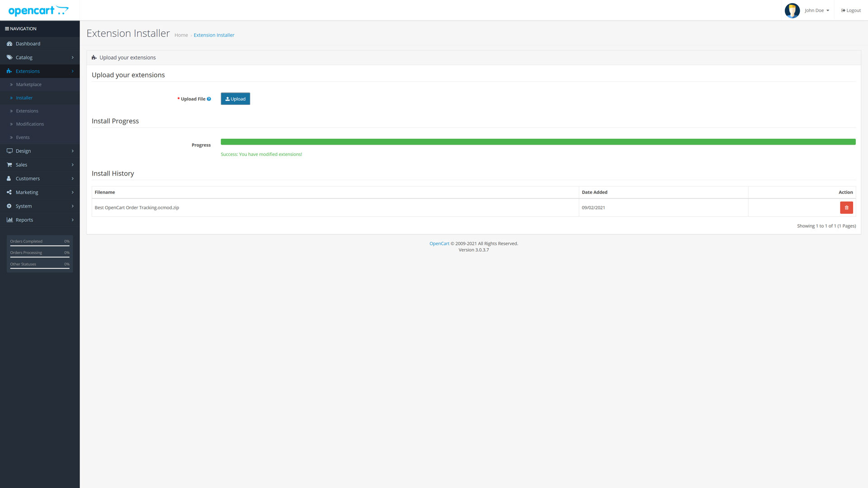Image resolution: width=868 pixels, height=488 pixels.
Task: Click the Upload File help question mark icon
Action: [209, 99]
